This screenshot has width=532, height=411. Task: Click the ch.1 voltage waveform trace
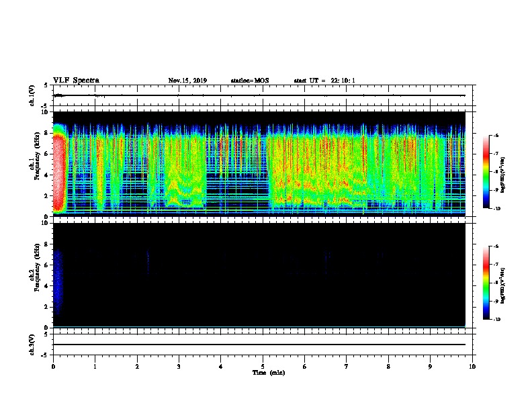(x=259, y=95)
